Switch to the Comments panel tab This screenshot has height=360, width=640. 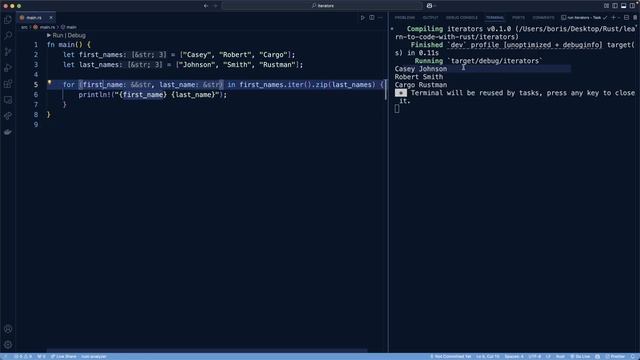(543, 18)
